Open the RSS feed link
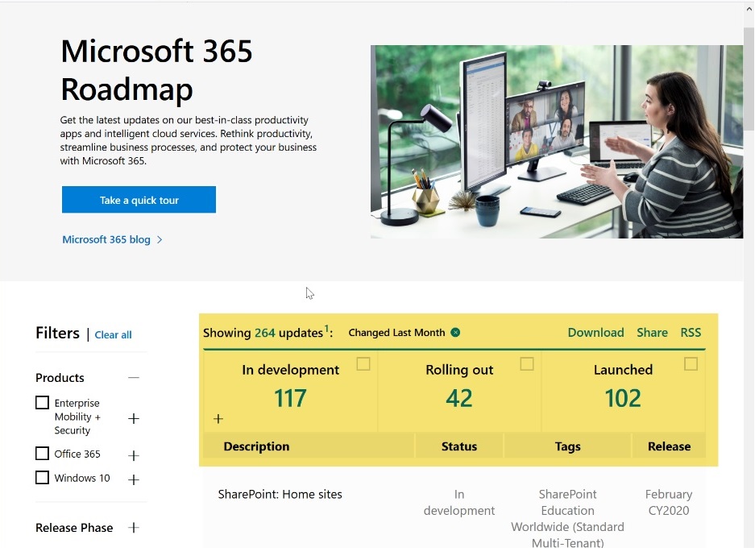 pos(691,332)
